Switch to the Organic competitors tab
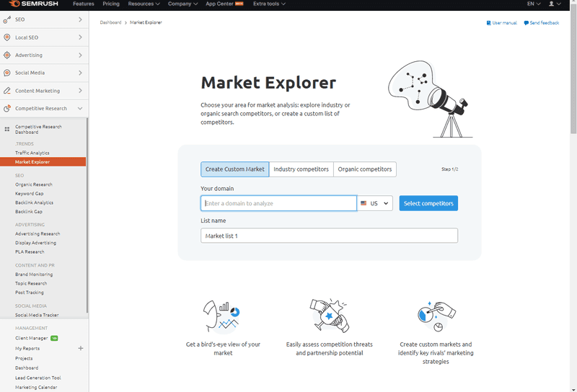 coord(365,169)
